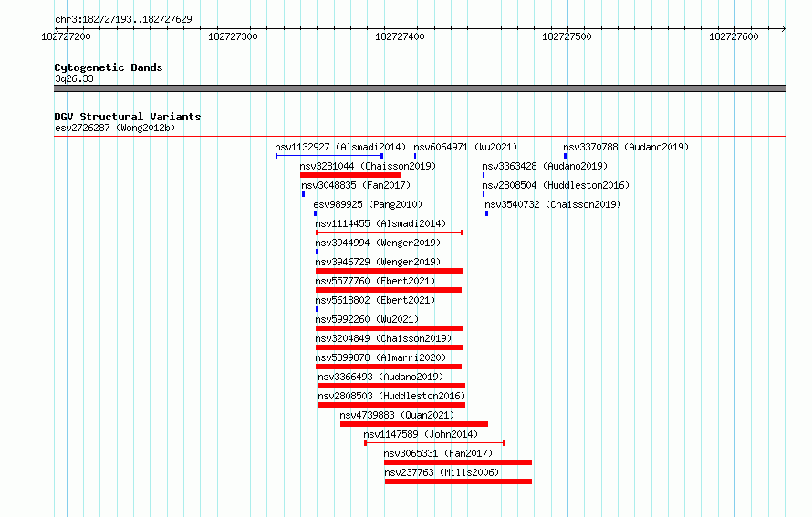Select nsv237763 (Mills2006) label
Image resolution: width=812 pixels, height=517 pixels.
pyautogui.click(x=442, y=472)
